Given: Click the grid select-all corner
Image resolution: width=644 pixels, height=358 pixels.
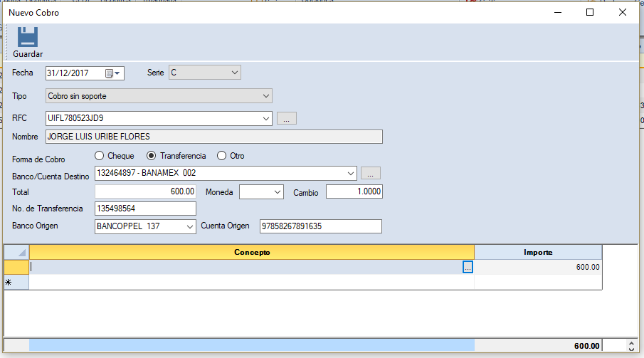Looking at the screenshot, I should coord(16,252).
